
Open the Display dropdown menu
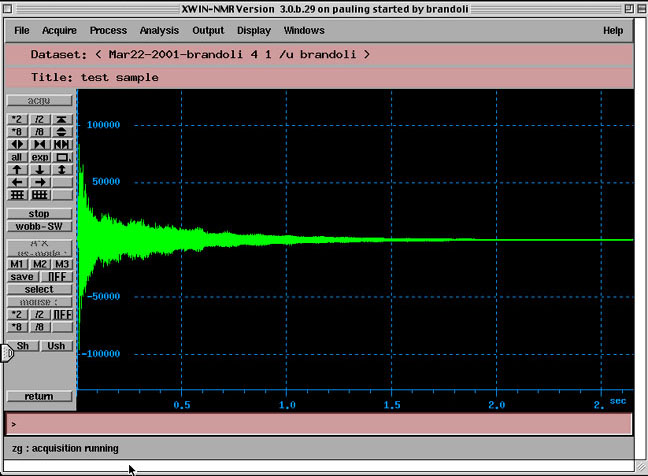(x=253, y=31)
